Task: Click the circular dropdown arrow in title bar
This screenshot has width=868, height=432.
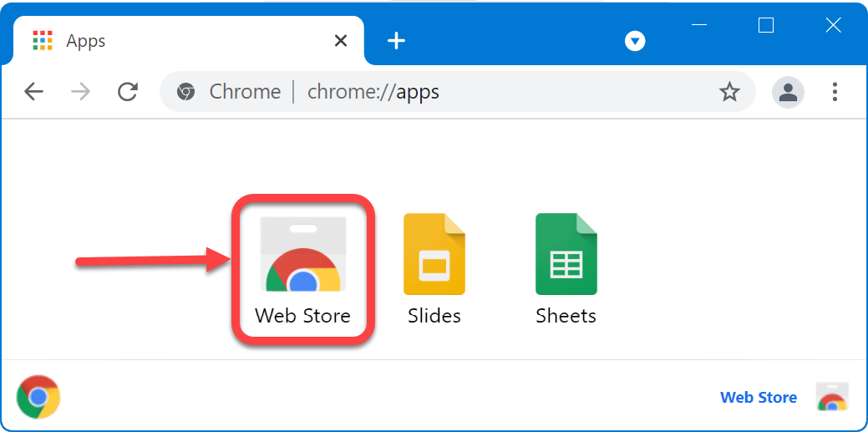Action: (x=635, y=41)
